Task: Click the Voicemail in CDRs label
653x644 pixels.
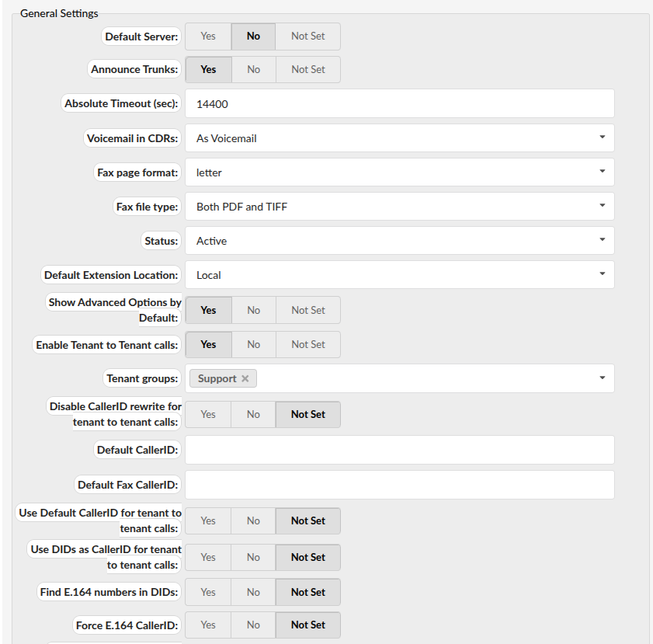Action: [x=132, y=138]
